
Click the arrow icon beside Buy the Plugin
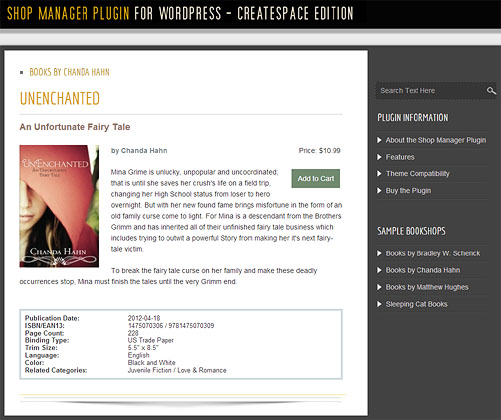379,191
